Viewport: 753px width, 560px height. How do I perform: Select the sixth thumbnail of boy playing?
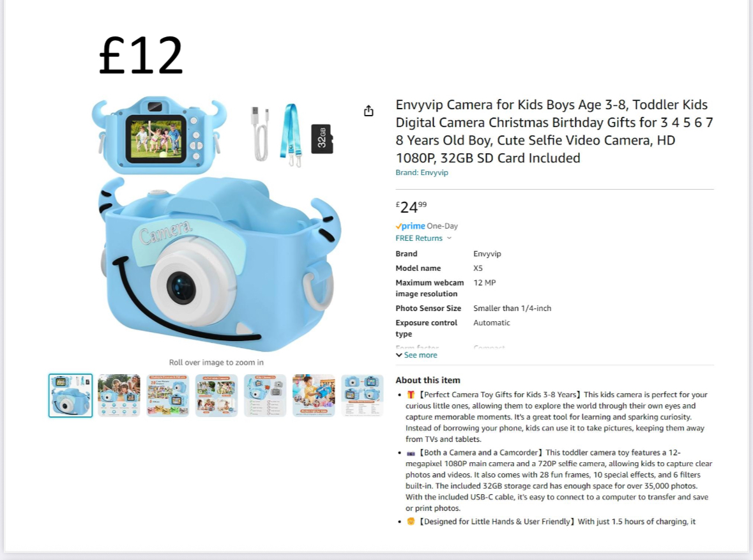[x=314, y=396]
